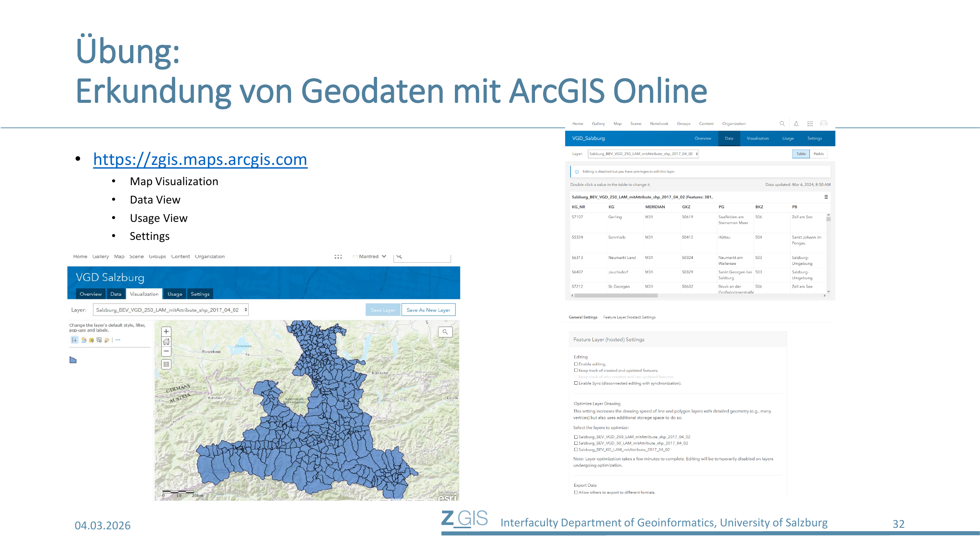Screen dimensions: 980x551
Task: Click the map default extent home icon
Action: click(166, 342)
